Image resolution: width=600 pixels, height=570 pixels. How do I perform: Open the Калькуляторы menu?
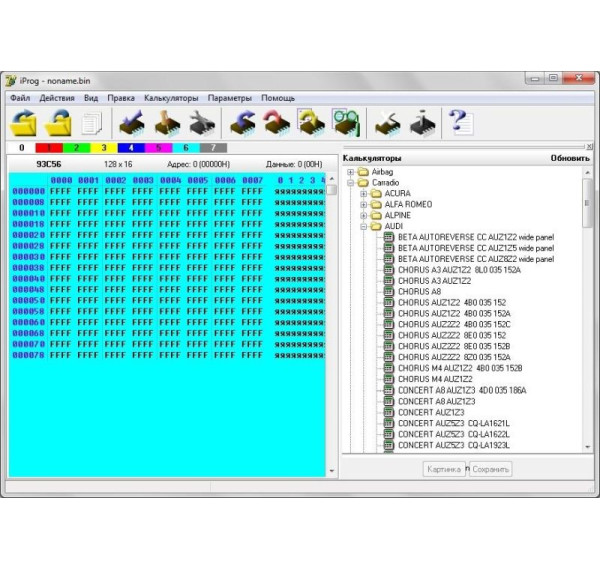coord(171,98)
